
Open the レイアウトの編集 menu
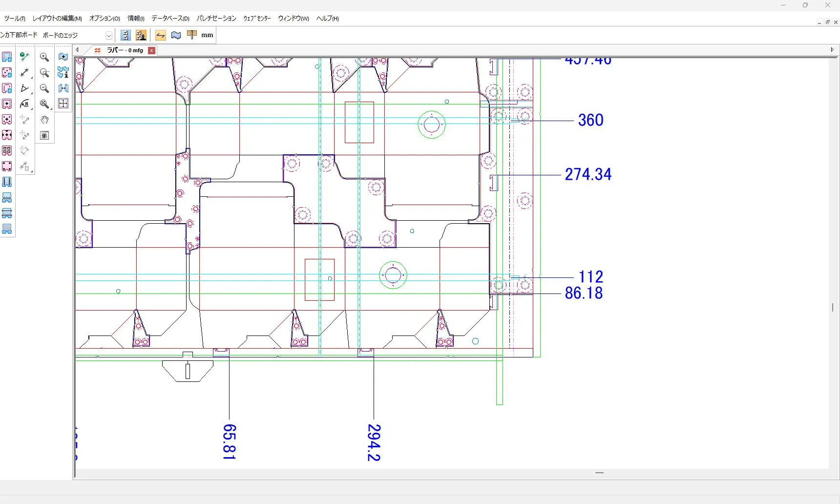[57, 19]
